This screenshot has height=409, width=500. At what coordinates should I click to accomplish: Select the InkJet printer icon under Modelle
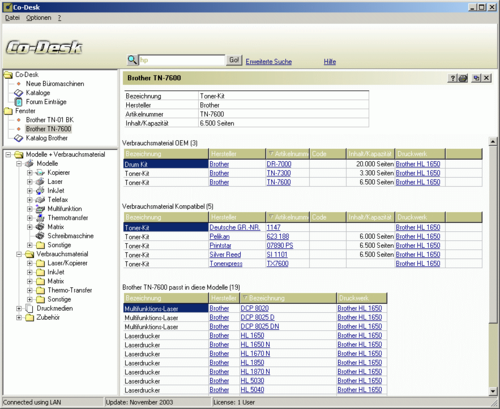(40, 190)
